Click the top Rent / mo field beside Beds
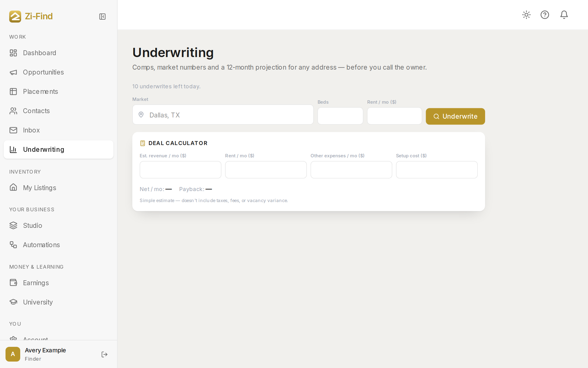The height and width of the screenshot is (368, 588). 394,116
